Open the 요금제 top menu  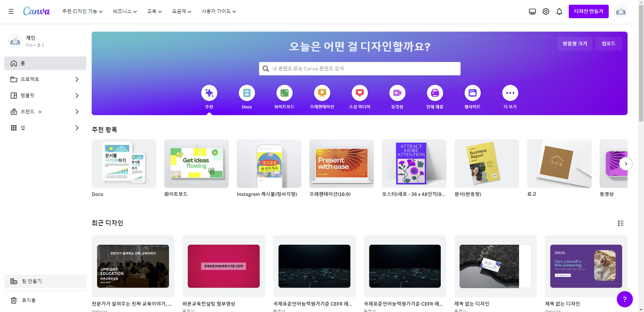click(x=181, y=11)
